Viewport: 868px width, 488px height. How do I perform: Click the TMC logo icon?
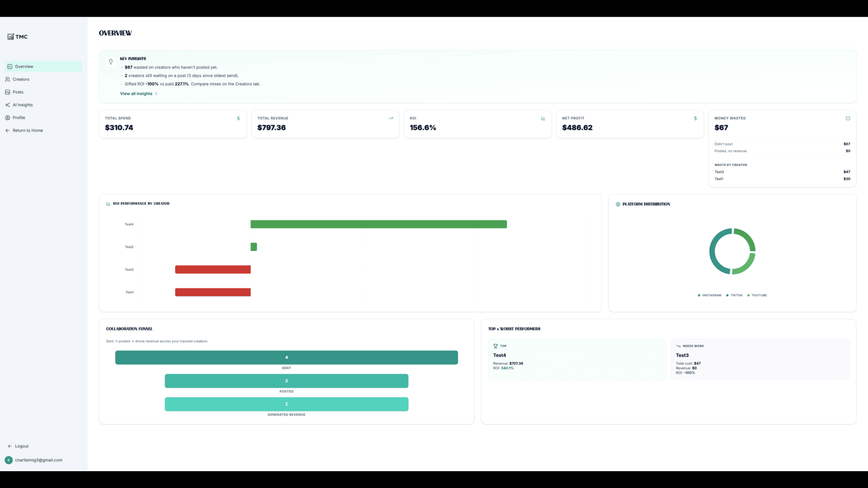click(10, 37)
